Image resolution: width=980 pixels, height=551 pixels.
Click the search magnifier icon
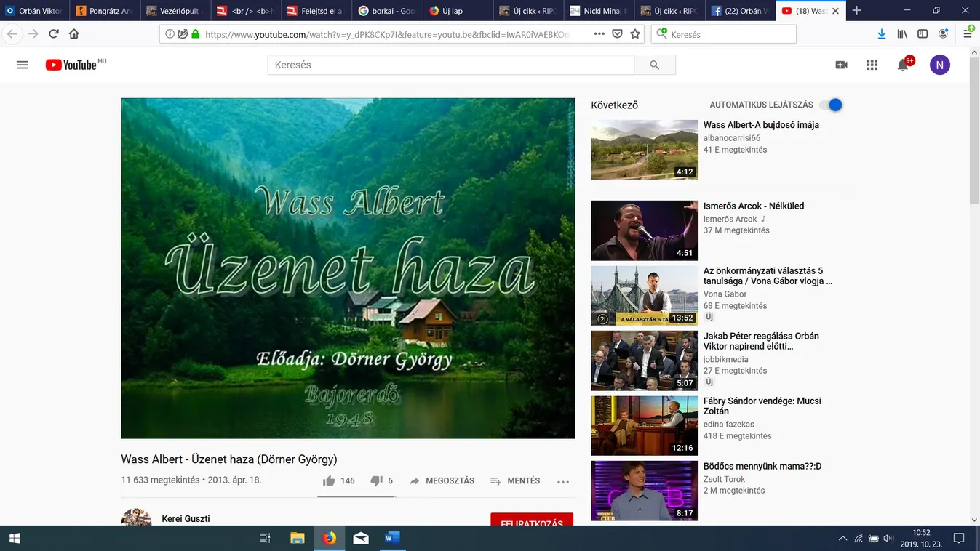click(x=654, y=64)
